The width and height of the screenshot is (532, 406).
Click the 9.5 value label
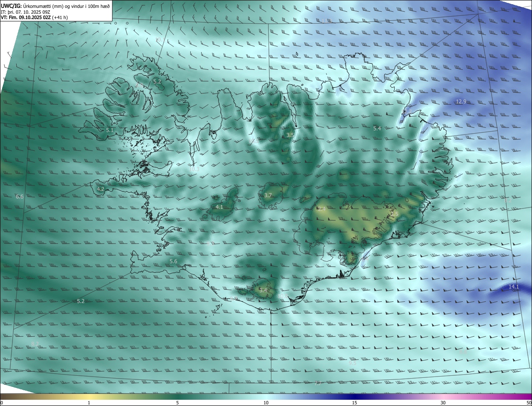click(352, 363)
